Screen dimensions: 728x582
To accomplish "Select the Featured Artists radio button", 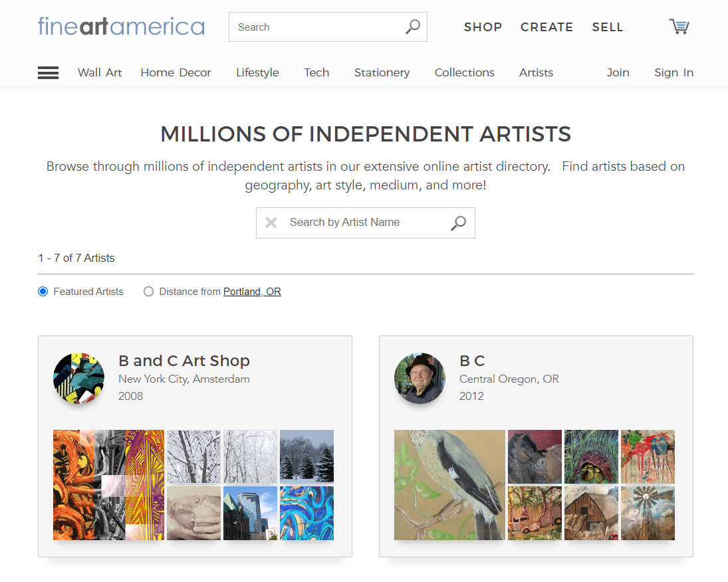I will coord(43,292).
